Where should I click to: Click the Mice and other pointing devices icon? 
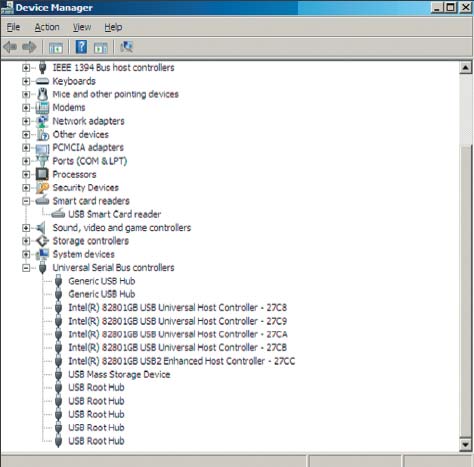[x=42, y=94]
